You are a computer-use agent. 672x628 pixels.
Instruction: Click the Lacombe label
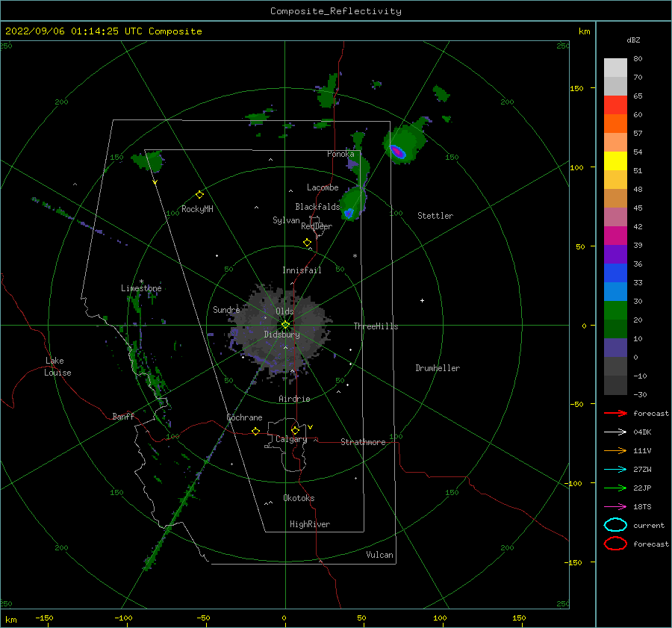[323, 187]
